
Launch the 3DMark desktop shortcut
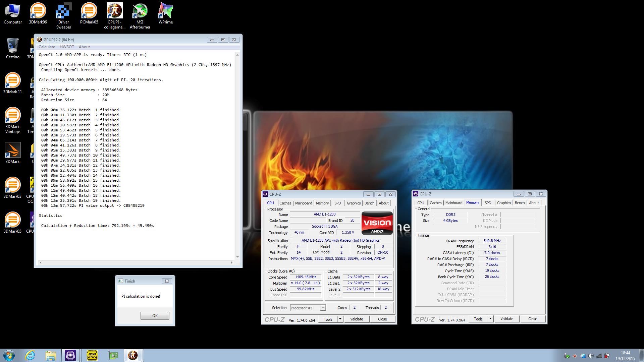point(12,153)
